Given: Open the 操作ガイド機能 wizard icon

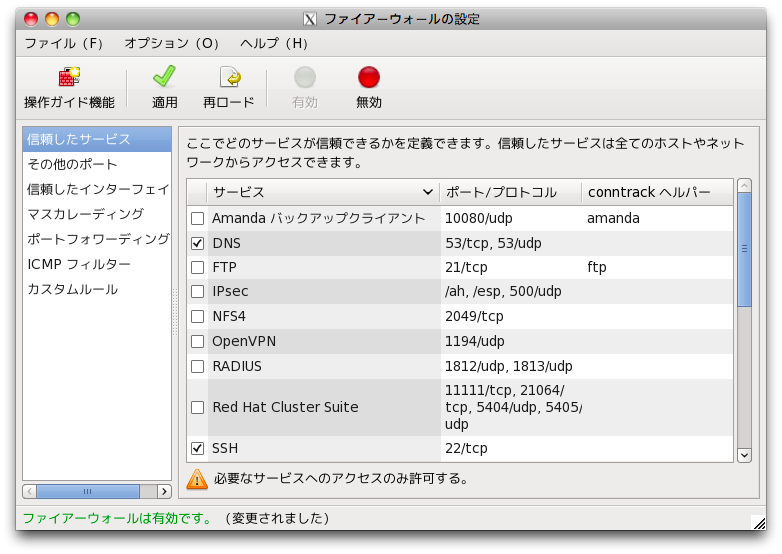Looking at the screenshot, I should [x=69, y=78].
